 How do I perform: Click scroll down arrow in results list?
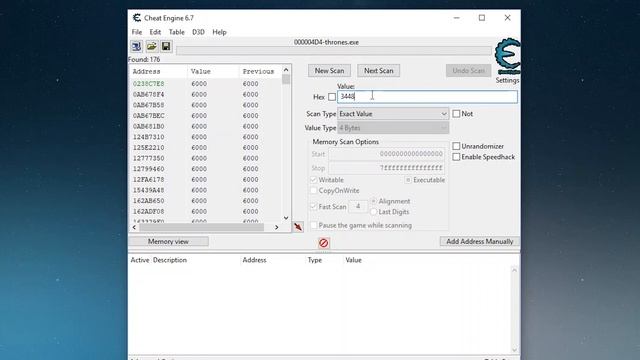coord(286,218)
